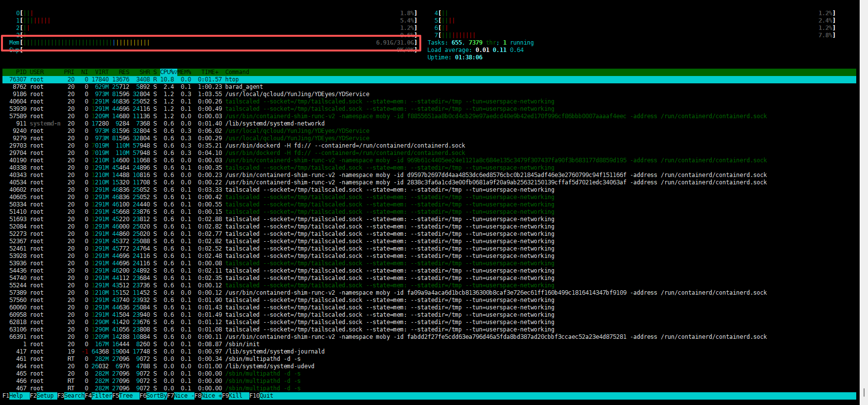868x405 pixels.
Task: Select the systemd-udevd row PID 464
Action: (429, 366)
